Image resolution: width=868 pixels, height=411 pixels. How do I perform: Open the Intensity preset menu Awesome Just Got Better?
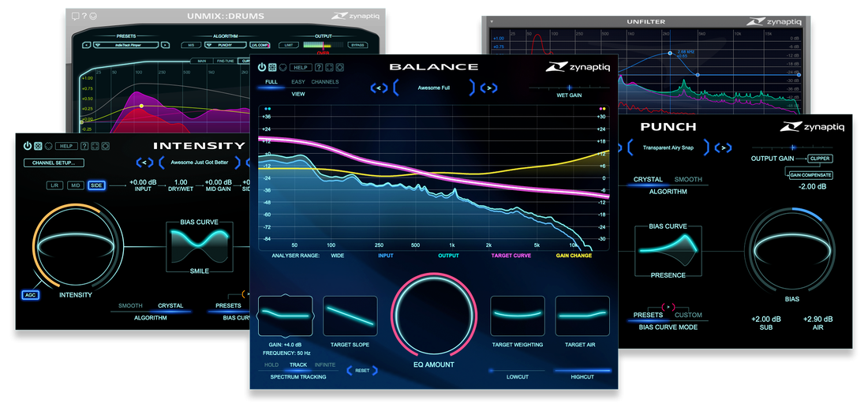pos(200,163)
